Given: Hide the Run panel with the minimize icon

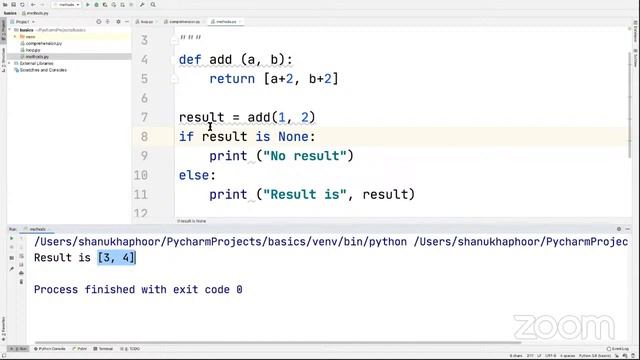Looking at the screenshot, I should click(628, 229).
